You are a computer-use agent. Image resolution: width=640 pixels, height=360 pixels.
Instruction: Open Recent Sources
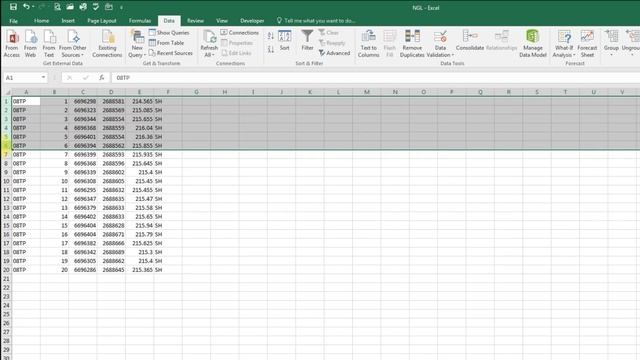171,53
